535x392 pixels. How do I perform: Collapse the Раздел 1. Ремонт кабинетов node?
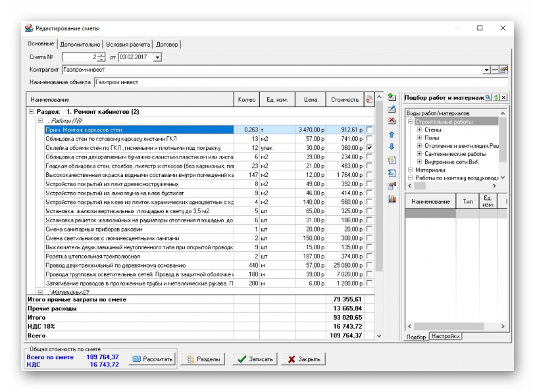[32, 112]
